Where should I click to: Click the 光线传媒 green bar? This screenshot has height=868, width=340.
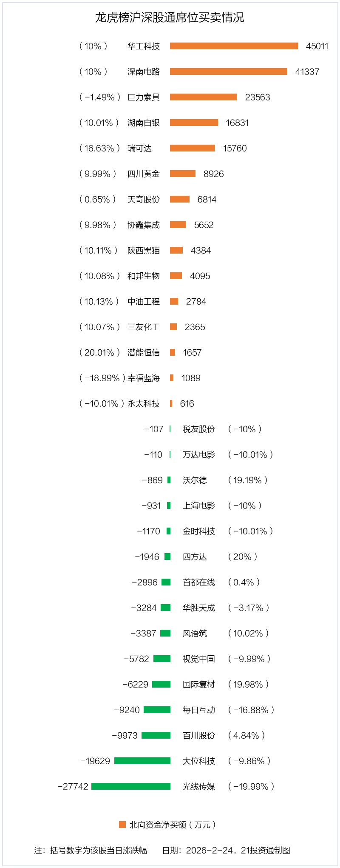[x=131, y=786]
